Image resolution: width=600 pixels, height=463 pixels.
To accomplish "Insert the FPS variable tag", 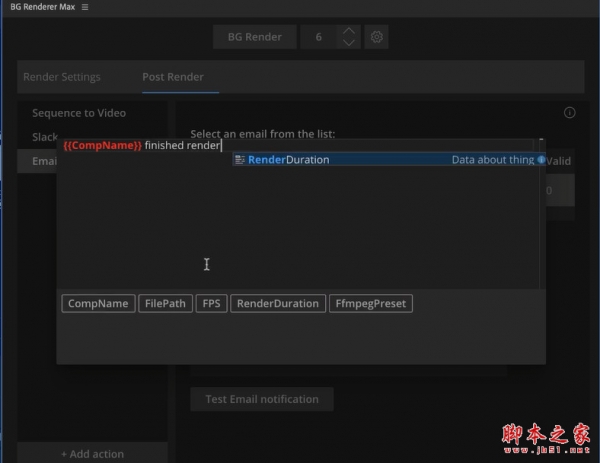I will point(211,303).
